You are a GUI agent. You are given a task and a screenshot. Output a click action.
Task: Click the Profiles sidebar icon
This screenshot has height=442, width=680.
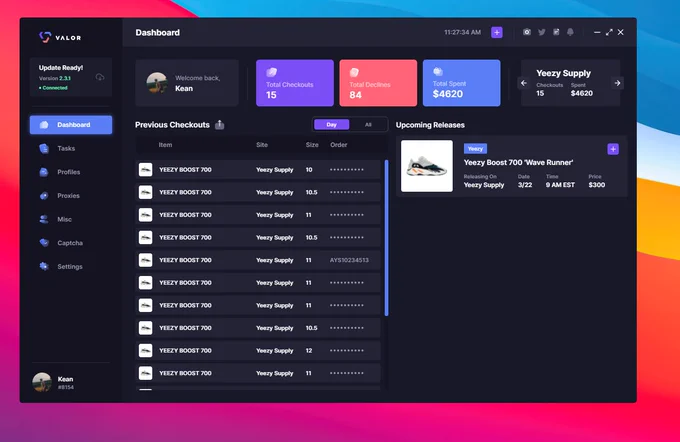click(x=44, y=172)
